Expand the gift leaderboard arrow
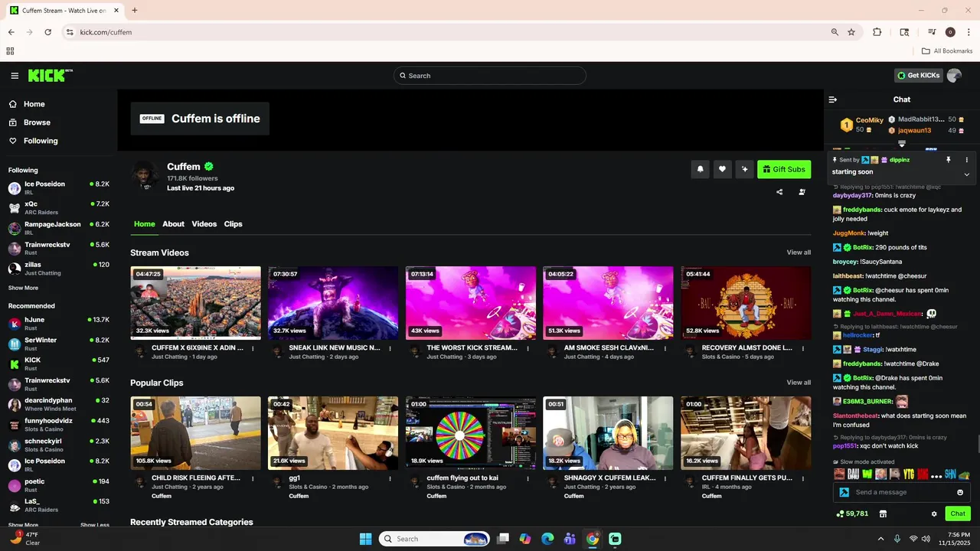This screenshot has width=980, height=551. click(x=902, y=144)
